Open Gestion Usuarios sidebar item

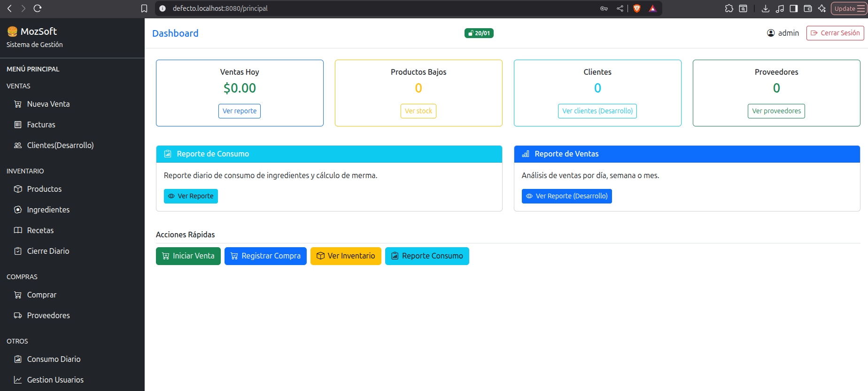coord(55,380)
